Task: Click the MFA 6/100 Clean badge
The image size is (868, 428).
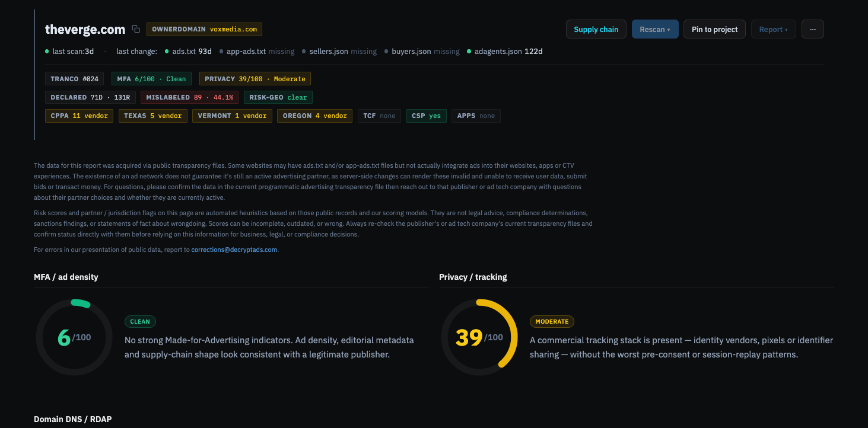Action: coord(151,79)
